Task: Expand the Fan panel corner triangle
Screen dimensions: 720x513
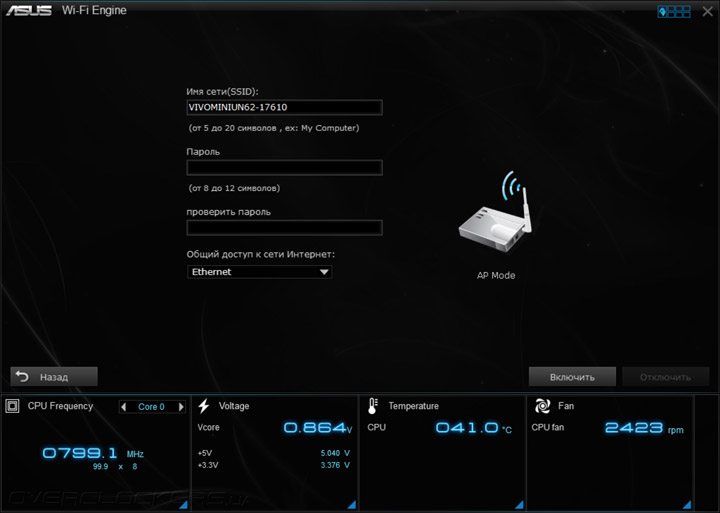Action: click(x=687, y=505)
